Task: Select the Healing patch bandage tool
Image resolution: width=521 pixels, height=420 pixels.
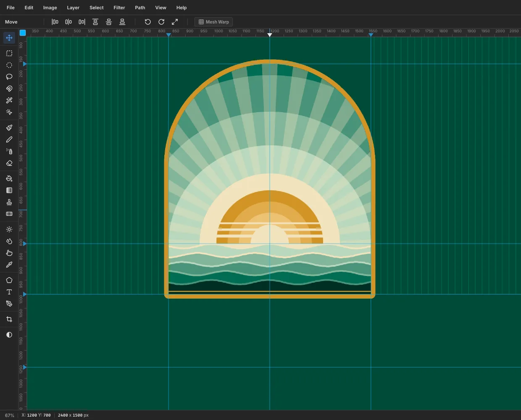Action: pos(9,214)
